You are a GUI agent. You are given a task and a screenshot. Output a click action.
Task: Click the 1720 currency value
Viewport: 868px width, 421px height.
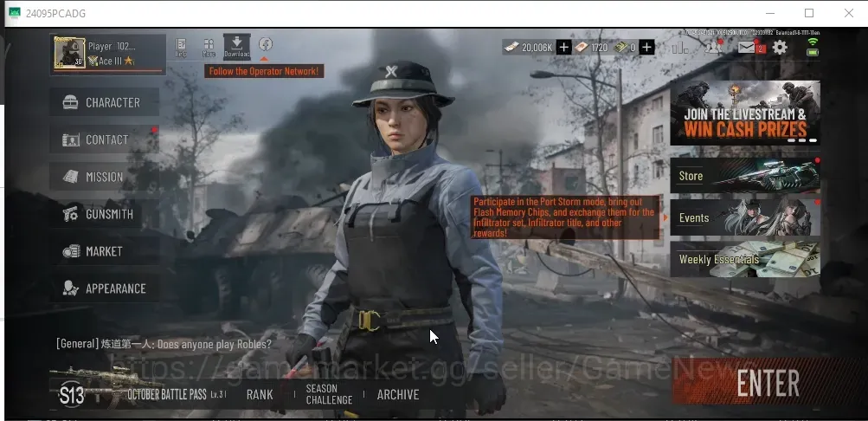pyautogui.click(x=599, y=48)
